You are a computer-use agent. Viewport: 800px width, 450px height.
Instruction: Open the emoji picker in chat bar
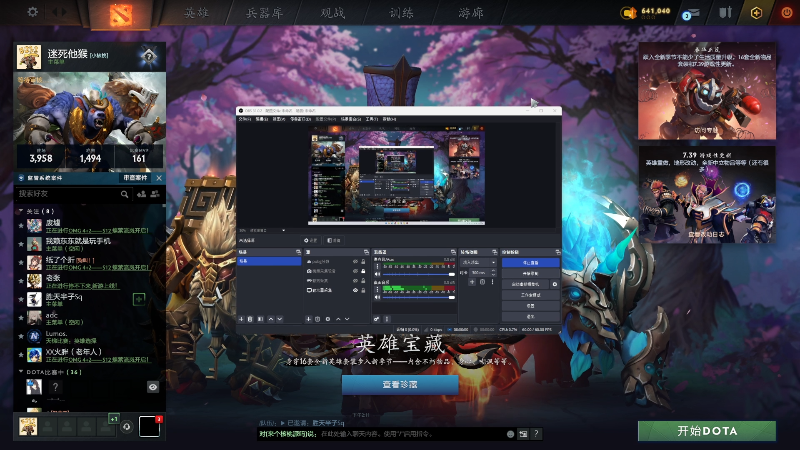tap(510, 434)
